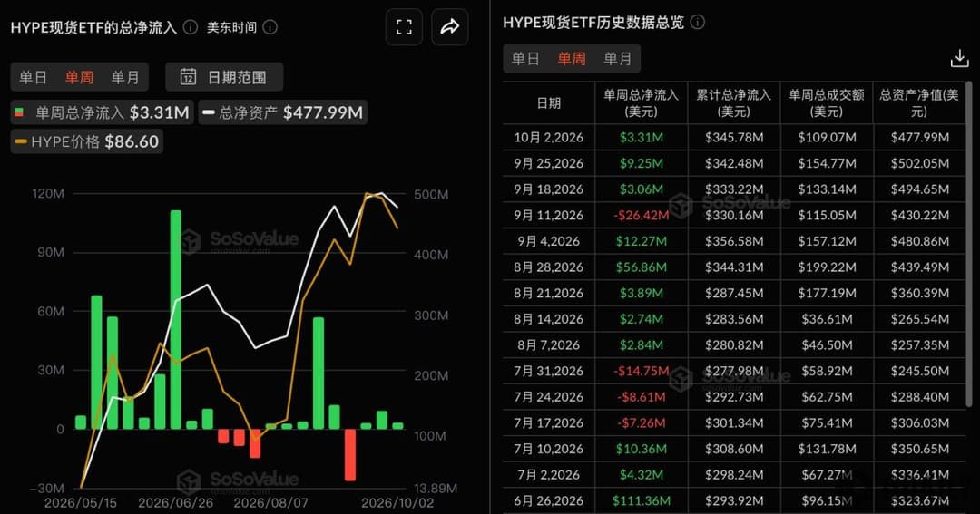Click the $109.07M trading volume cell

(827, 138)
